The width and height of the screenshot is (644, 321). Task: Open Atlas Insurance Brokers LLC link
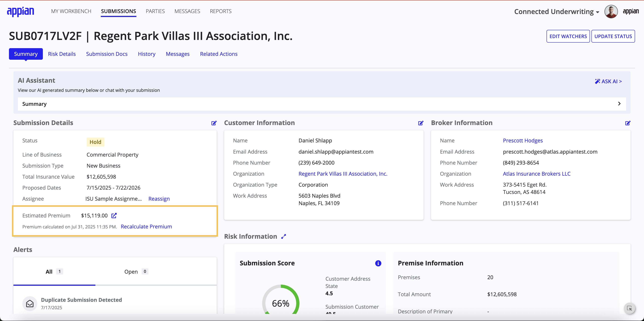(537, 174)
